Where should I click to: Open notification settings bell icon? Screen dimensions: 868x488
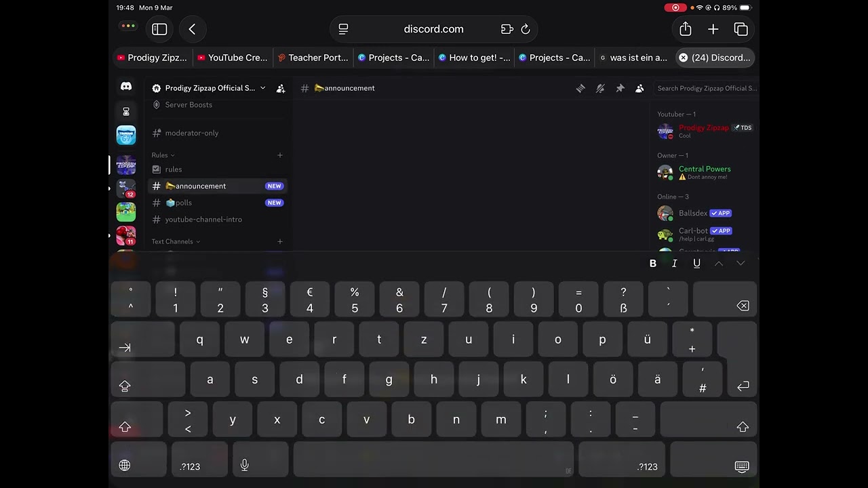[600, 88]
